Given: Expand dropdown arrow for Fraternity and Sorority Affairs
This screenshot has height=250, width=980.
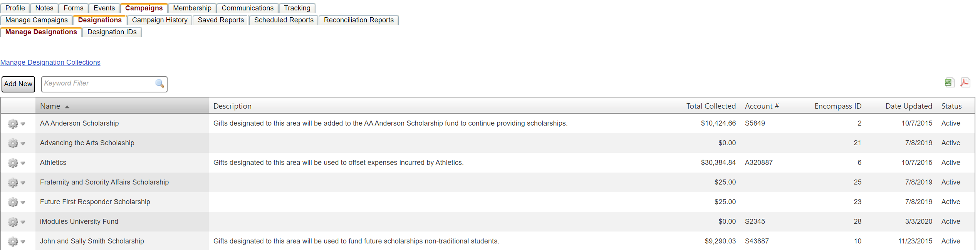Looking at the screenshot, I should tap(23, 183).
